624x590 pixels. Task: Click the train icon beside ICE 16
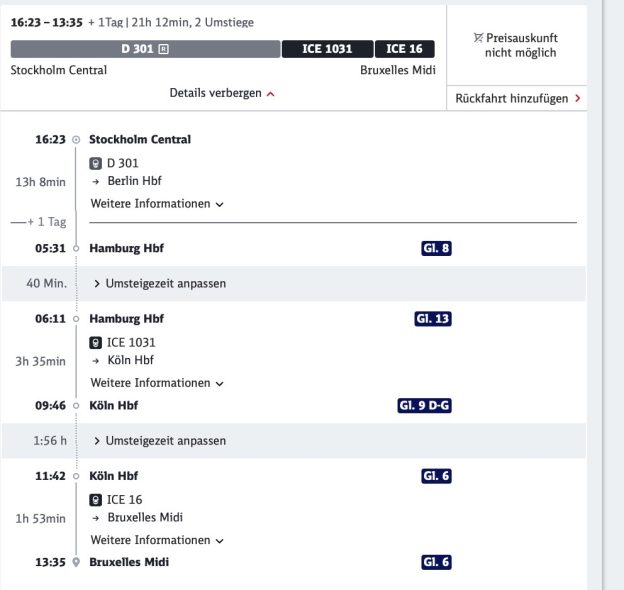tap(96, 500)
